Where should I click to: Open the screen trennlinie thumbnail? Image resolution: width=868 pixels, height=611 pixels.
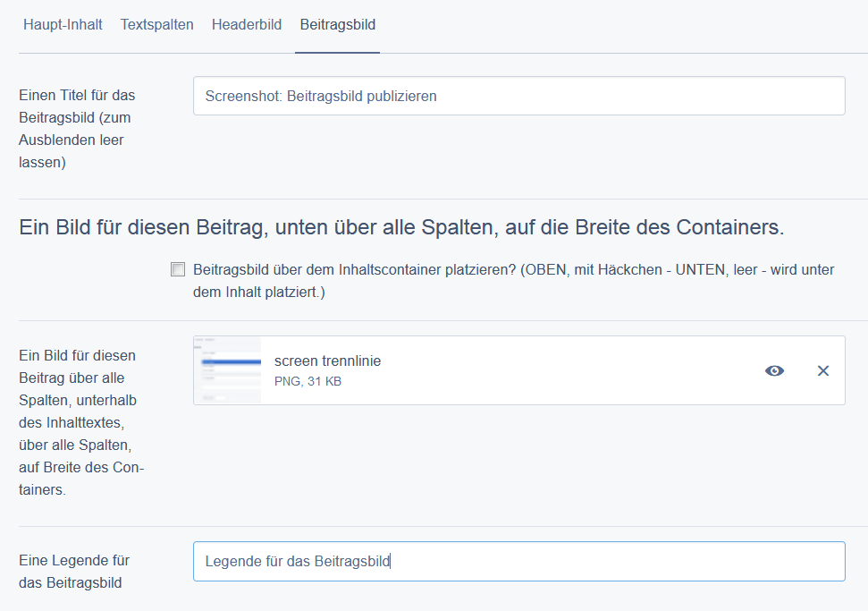[x=227, y=370]
